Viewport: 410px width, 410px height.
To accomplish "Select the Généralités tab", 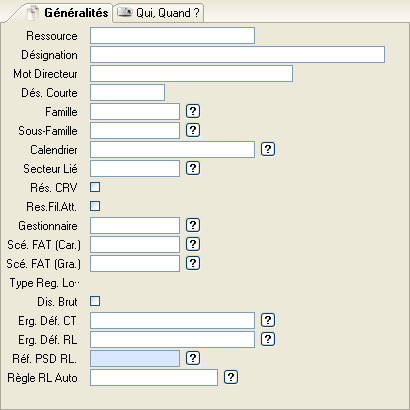I will point(68,13).
